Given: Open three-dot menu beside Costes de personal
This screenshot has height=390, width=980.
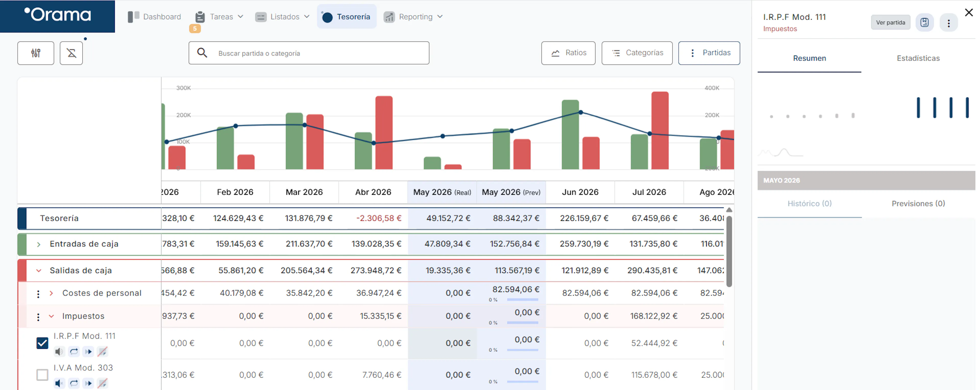Looking at the screenshot, I should [38, 294].
